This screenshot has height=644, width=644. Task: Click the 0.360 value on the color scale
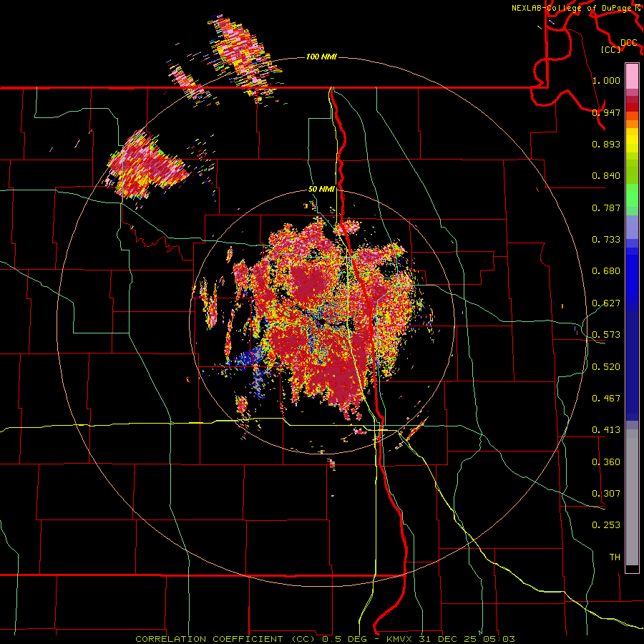click(x=606, y=462)
